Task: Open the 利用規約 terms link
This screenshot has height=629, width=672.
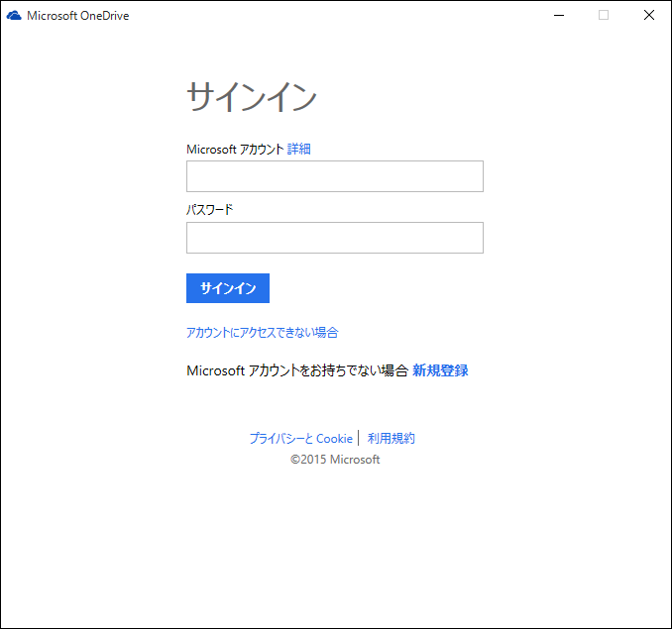Action: pos(391,439)
